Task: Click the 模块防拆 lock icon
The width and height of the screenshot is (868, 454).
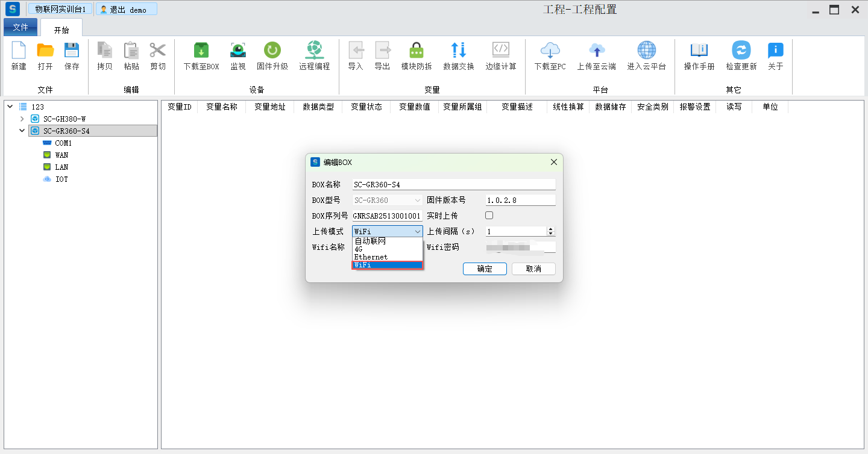Action: [416, 51]
